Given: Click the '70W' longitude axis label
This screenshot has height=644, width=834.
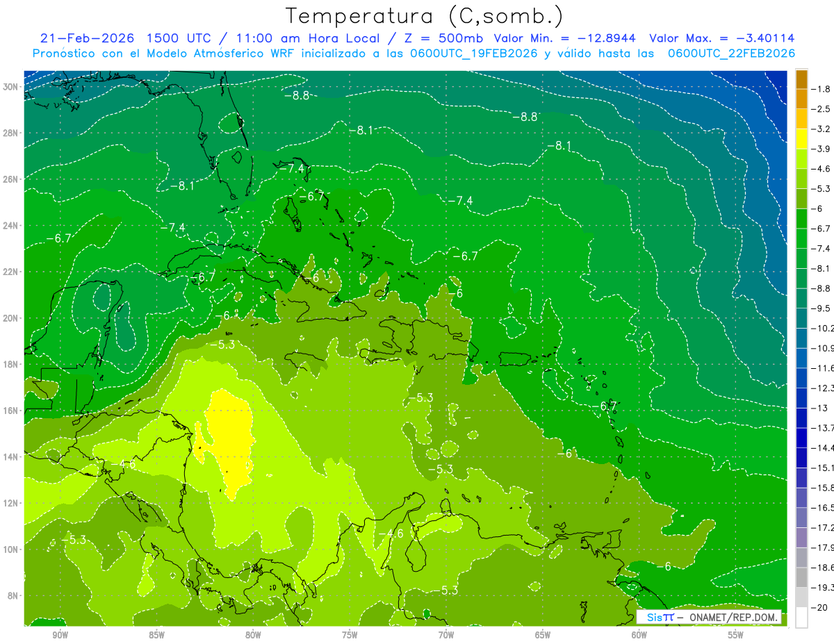Looking at the screenshot, I should point(446,635).
